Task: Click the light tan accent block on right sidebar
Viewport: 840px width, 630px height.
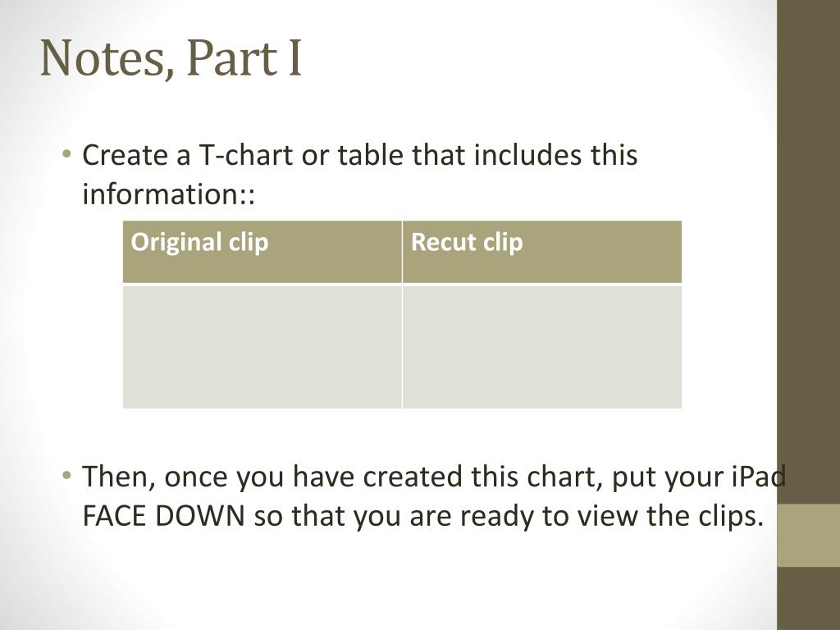Action: pyautogui.click(x=808, y=535)
